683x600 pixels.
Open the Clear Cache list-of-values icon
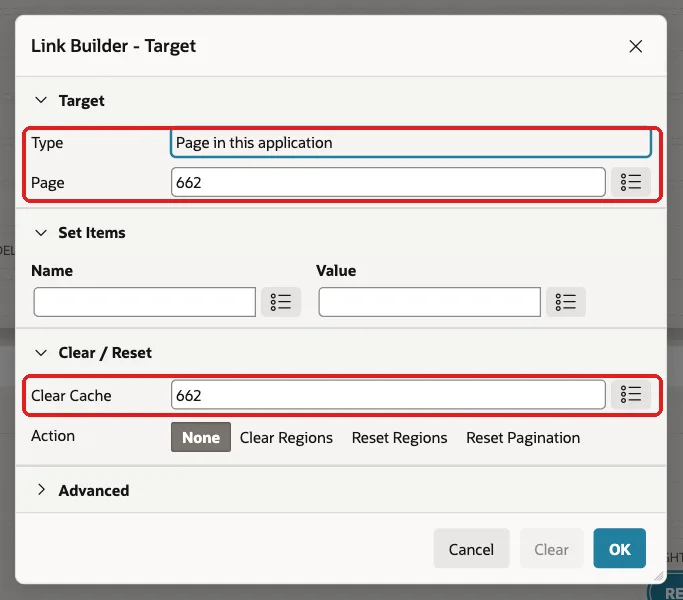coord(630,394)
